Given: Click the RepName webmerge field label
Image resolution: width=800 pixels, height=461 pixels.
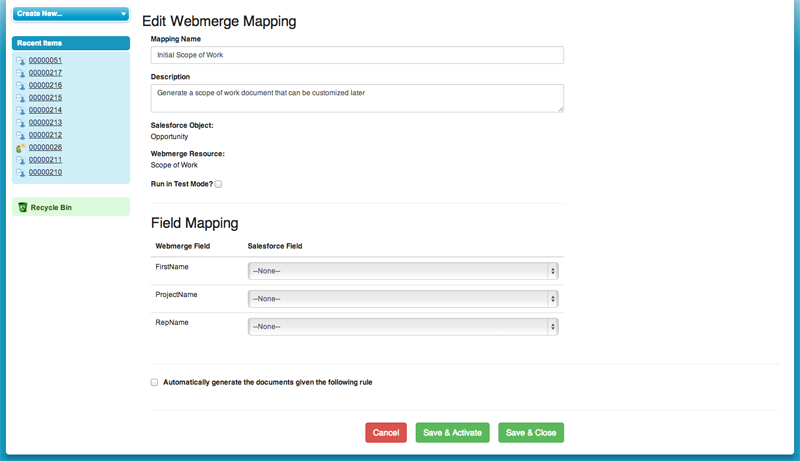Looking at the screenshot, I should coord(172,322).
